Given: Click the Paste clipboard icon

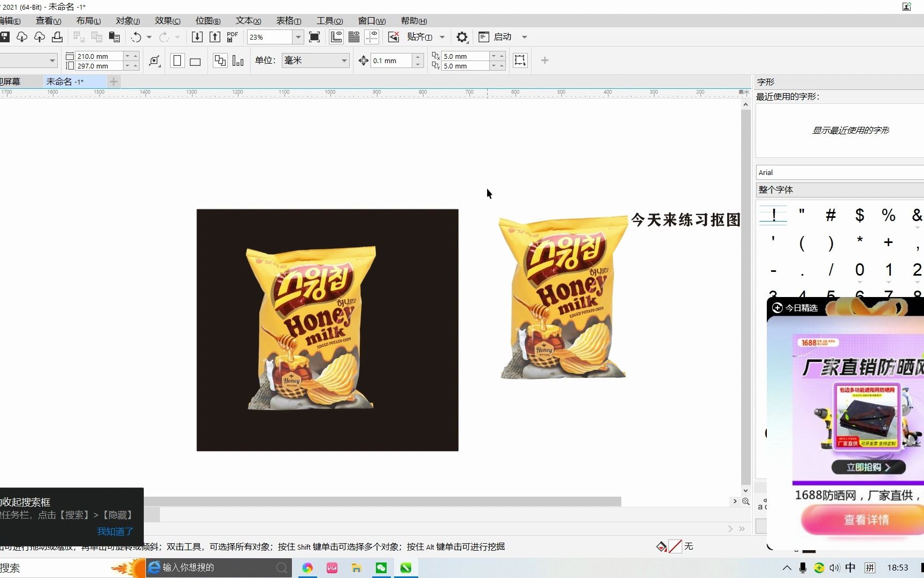Looking at the screenshot, I should pyautogui.click(x=114, y=37).
